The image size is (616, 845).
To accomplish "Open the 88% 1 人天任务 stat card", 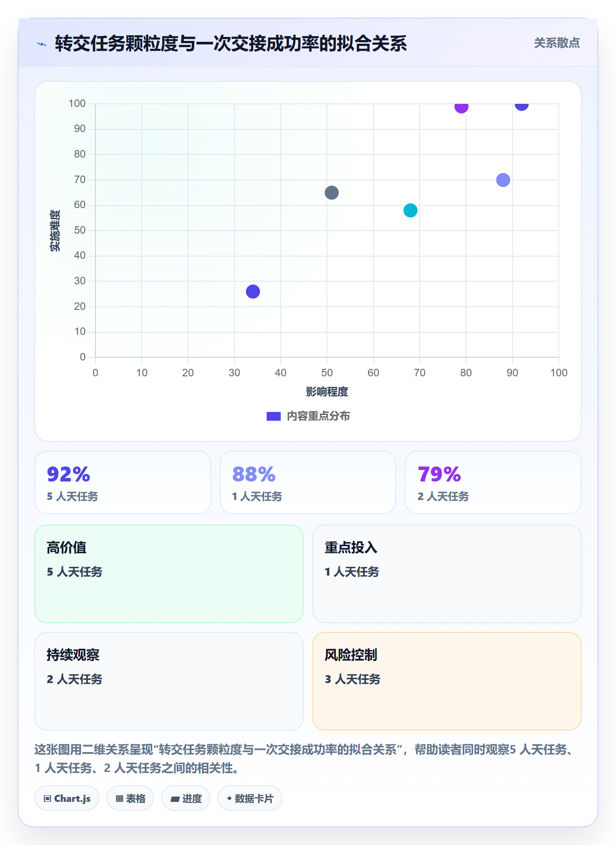I will click(308, 482).
